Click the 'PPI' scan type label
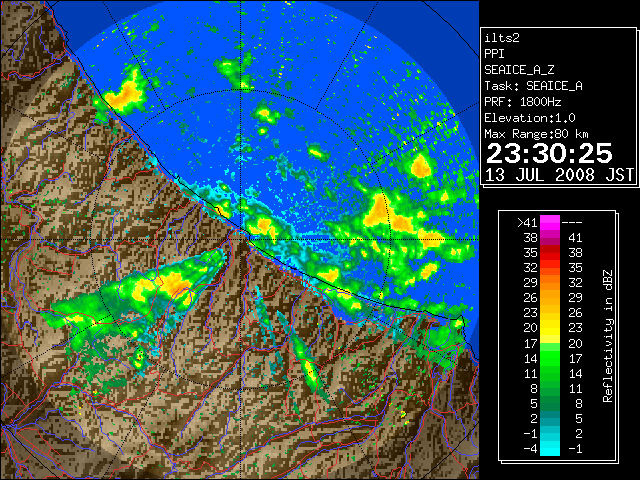Viewport: 640px width, 480px height. (494, 54)
